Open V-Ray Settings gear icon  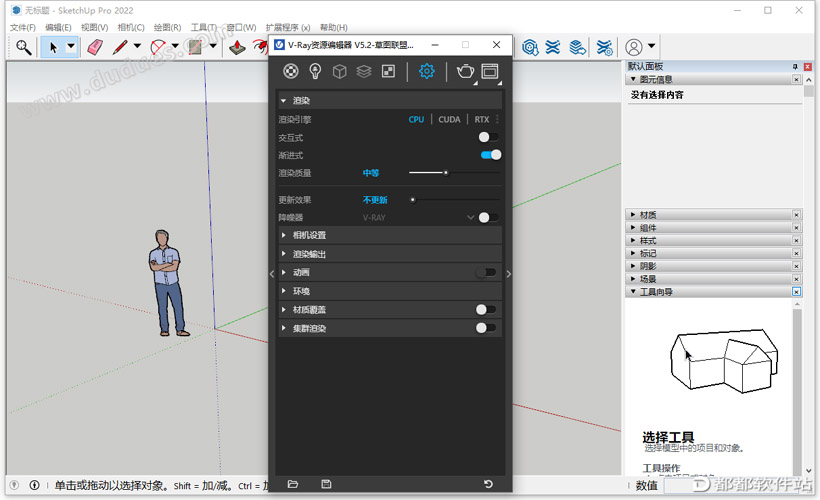pos(427,71)
